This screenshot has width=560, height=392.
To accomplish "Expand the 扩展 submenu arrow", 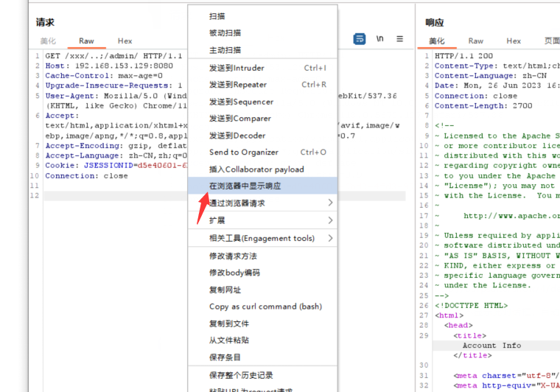I will pos(330,220).
